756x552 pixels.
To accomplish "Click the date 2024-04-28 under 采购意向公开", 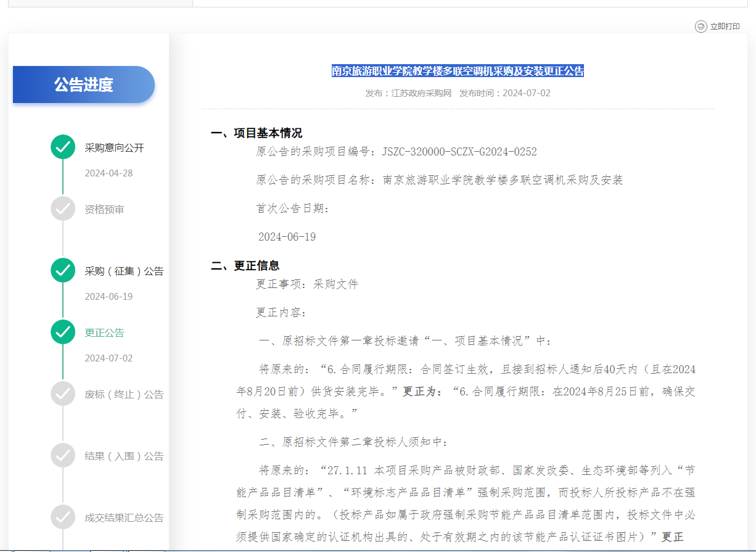I will (x=109, y=173).
